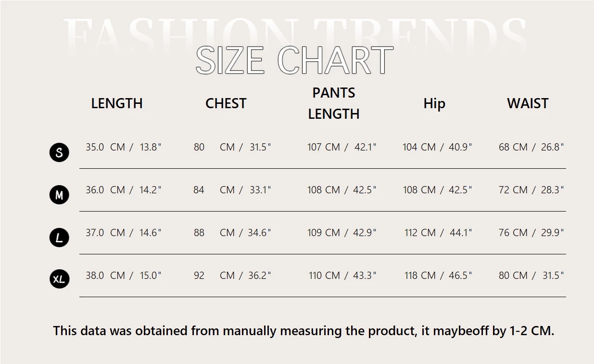Click the black M size badge
Image resolution: width=594 pixels, height=364 pixels.
[x=59, y=195]
